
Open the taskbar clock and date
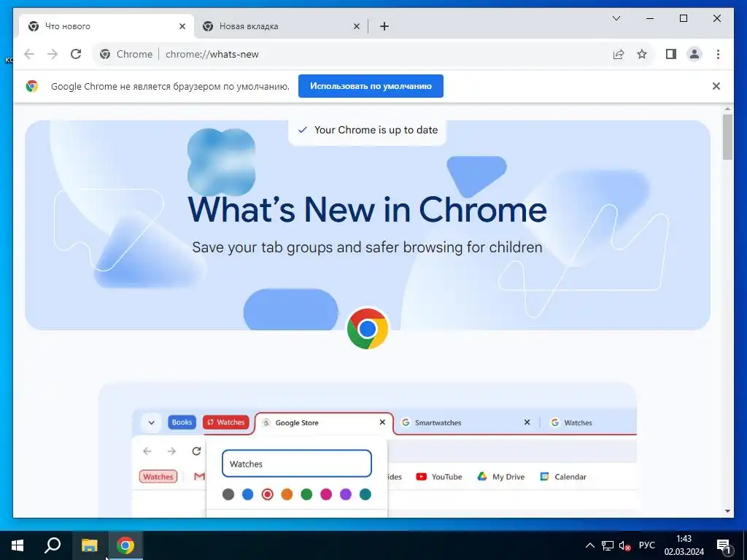pos(684,545)
